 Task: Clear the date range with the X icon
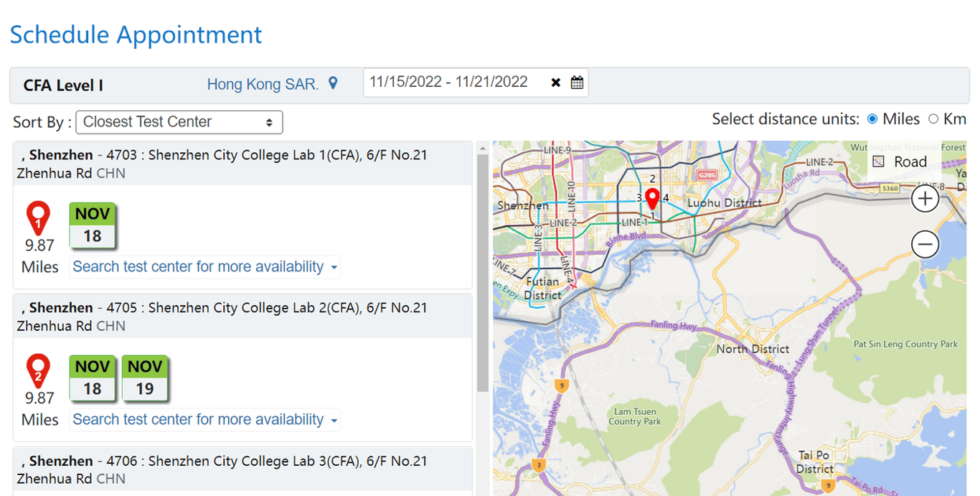[555, 83]
